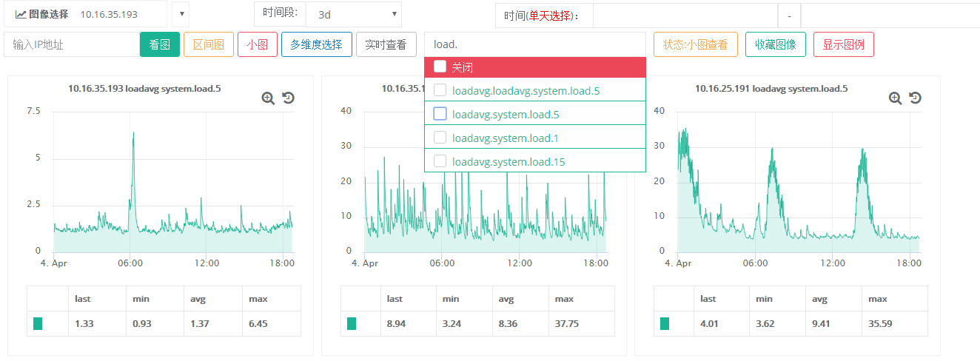Click avg value 8.36
The height and width of the screenshot is (361, 980).
coord(507,323)
